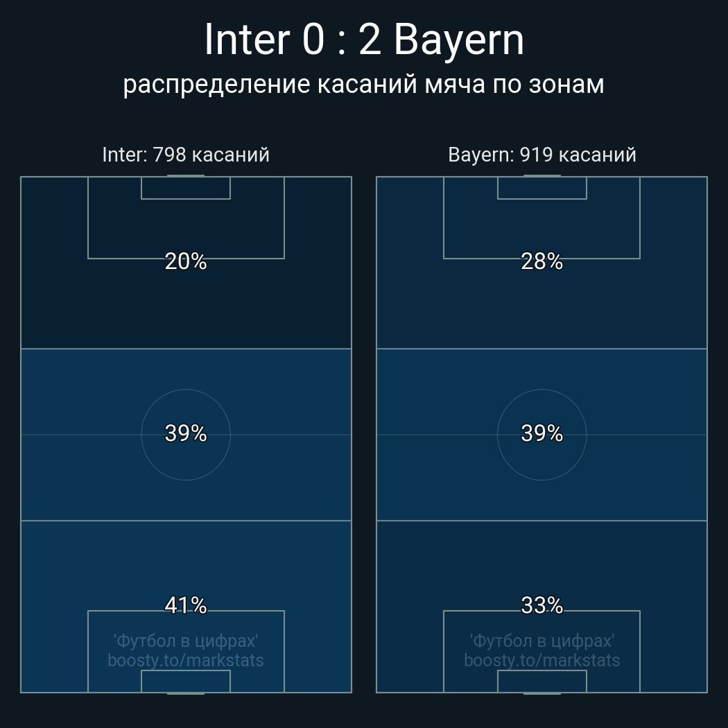
Task: Click Bayern's 33% defensive third value
Action: (542, 605)
